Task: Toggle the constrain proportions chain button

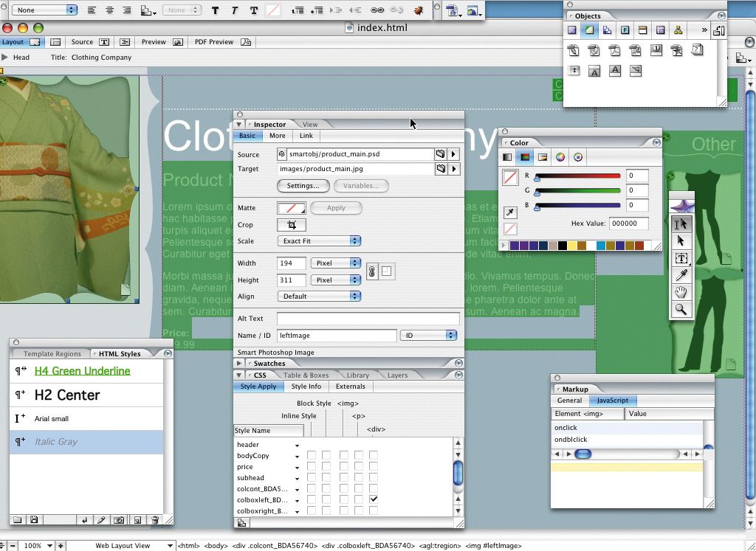Action: [372, 271]
